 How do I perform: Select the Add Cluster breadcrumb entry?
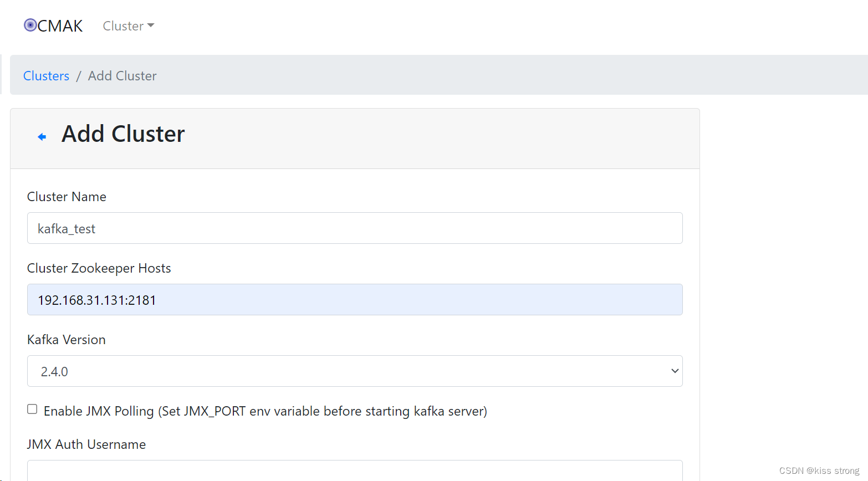pos(122,75)
